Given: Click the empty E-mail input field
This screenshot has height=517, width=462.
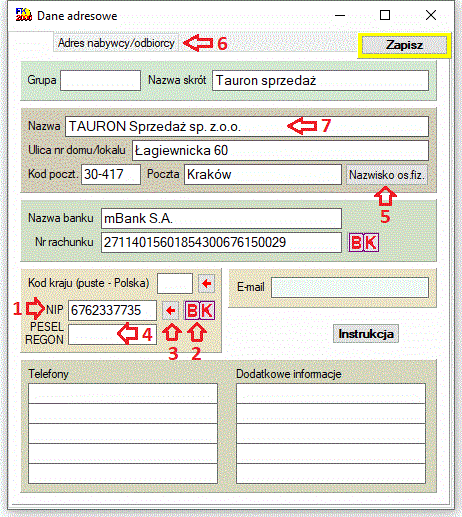Looking at the screenshot, I should coord(350,287).
